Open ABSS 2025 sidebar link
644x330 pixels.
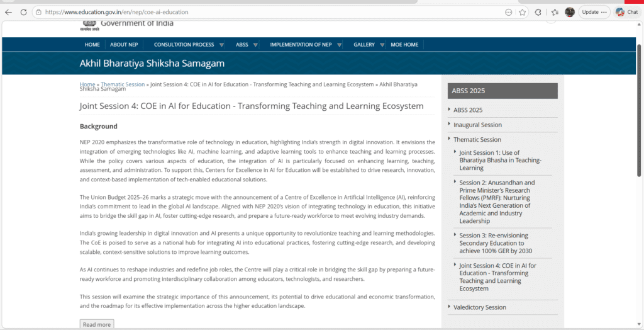click(x=468, y=110)
